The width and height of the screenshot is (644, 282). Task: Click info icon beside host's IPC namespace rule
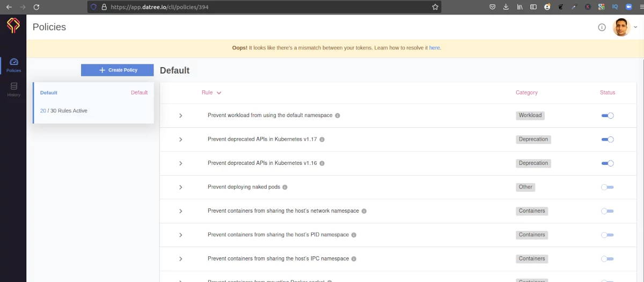pos(354,259)
